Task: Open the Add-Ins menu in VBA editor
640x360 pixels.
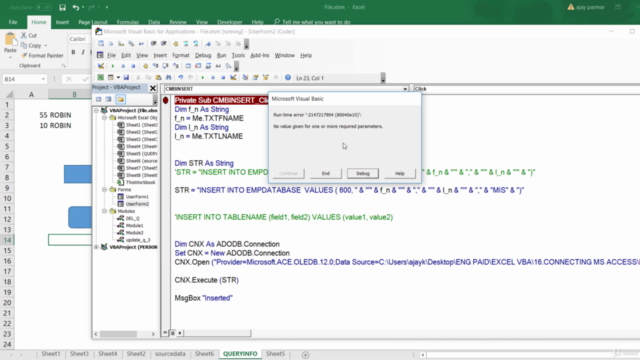Action: (x=260, y=55)
